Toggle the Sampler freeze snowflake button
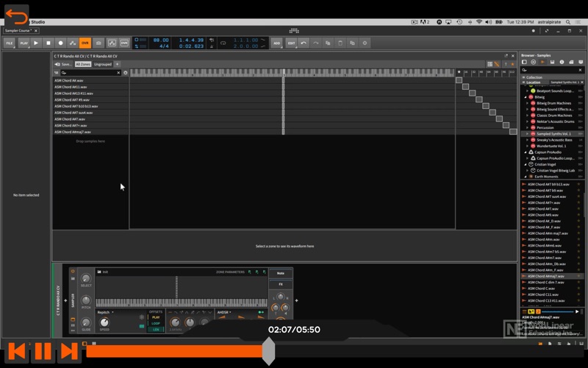 [141, 317]
